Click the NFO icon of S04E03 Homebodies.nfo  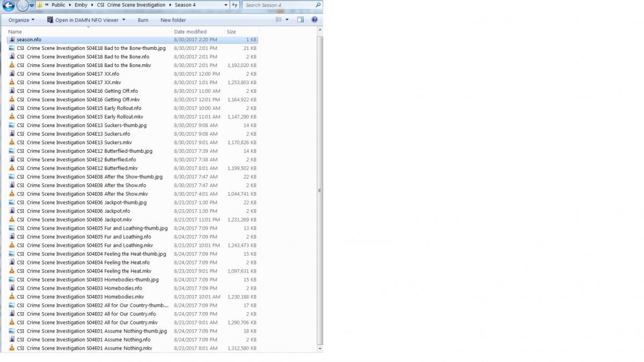(12, 289)
